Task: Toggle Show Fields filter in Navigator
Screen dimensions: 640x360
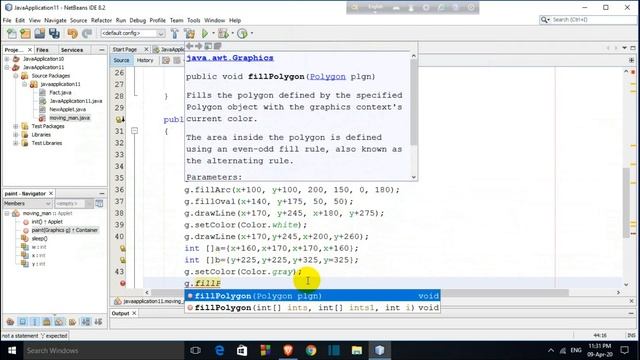Action: [22, 322]
